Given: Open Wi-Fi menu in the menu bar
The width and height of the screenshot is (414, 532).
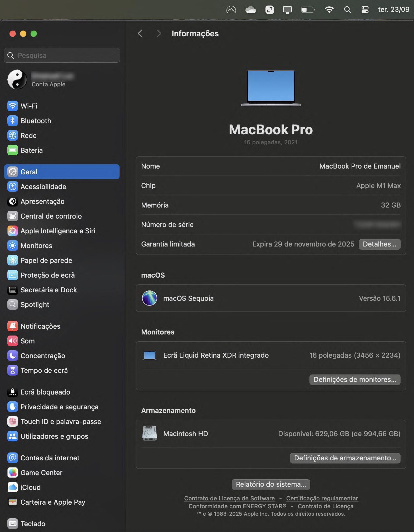Looking at the screenshot, I should (x=329, y=10).
